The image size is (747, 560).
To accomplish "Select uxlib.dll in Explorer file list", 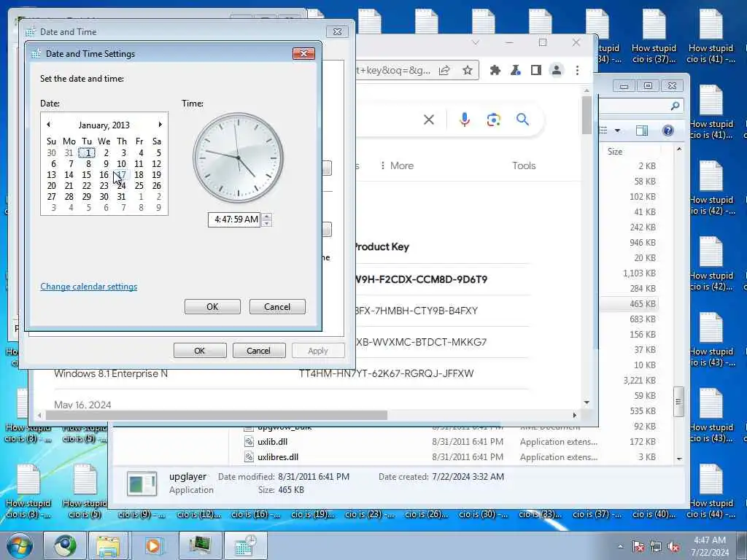I will [273, 442].
